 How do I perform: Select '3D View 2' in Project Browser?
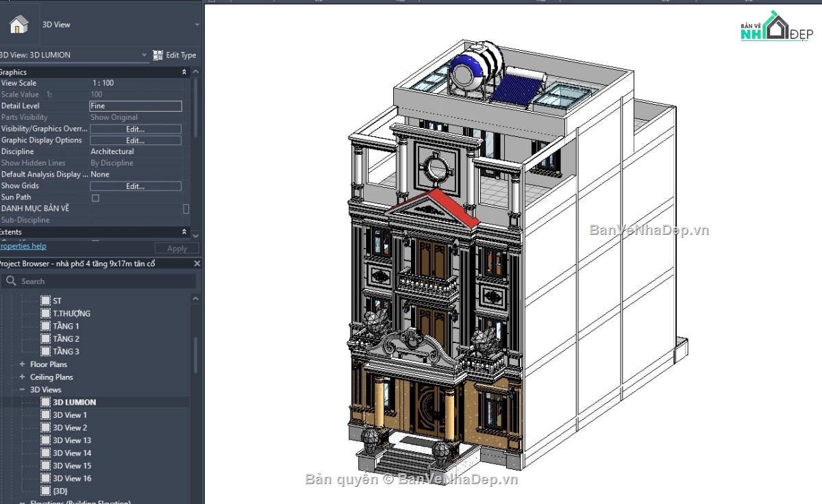[x=70, y=427]
